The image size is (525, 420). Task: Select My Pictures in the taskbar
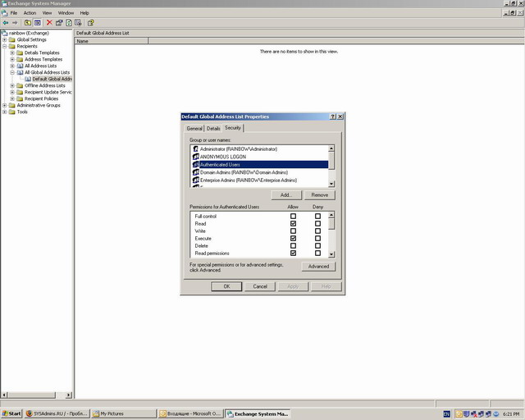pos(124,413)
